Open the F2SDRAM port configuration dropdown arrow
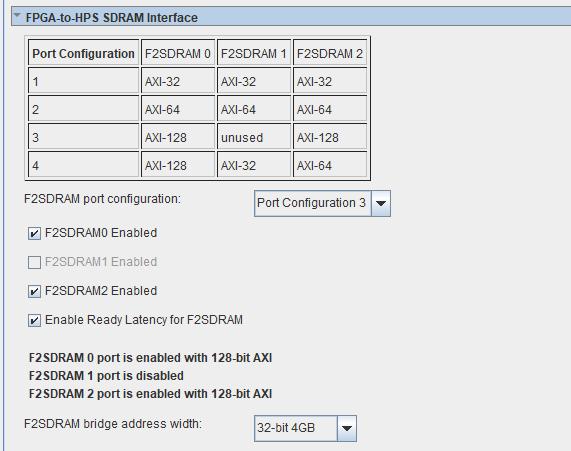This screenshot has height=451, width=571. click(x=381, y=203)
